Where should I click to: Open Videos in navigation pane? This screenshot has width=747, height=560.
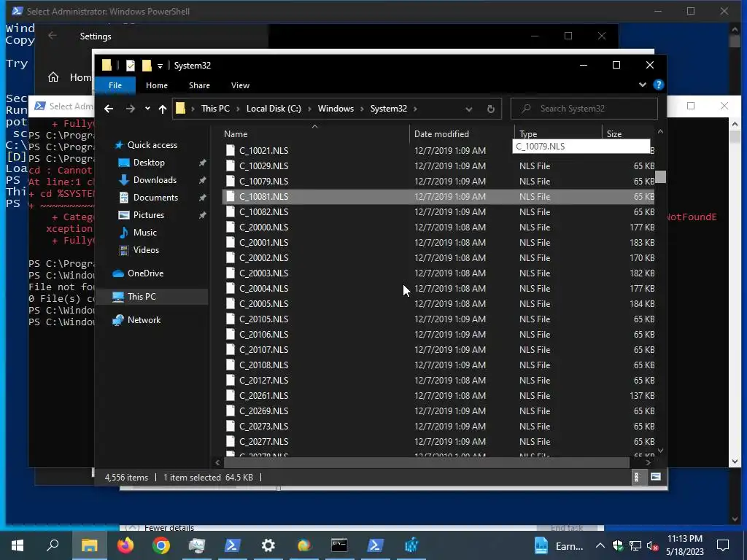coord(146,250)
